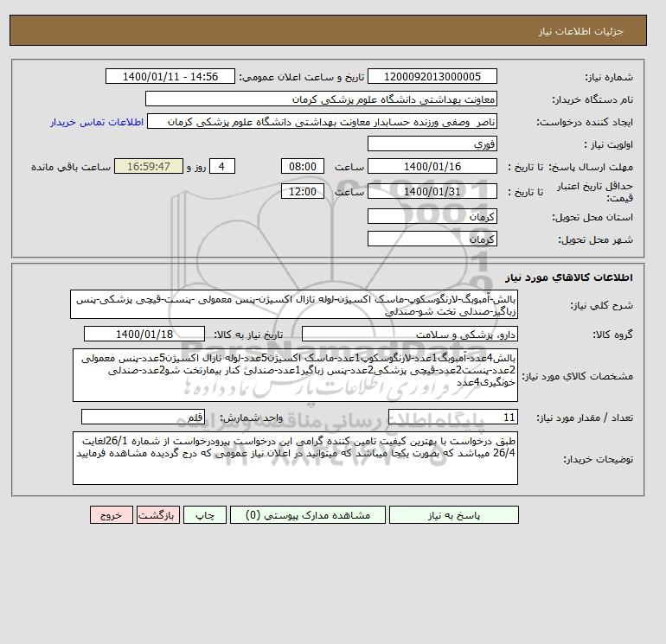Click the جزئیات اطلاعات نیاز header title
Viewport: 666px width, 644px height.
[580, 31]
